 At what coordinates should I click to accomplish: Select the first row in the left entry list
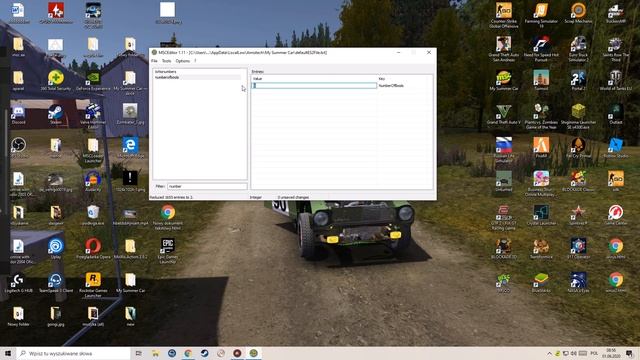198,72
